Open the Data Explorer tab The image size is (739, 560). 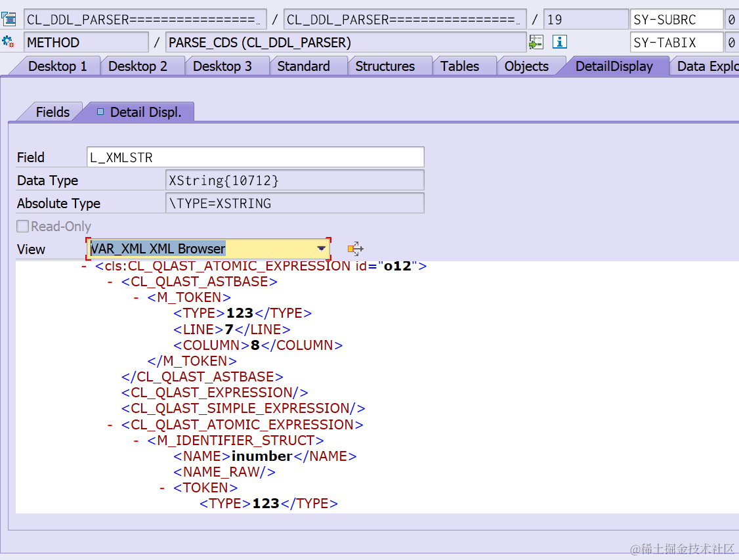click(x=707, y=66)
